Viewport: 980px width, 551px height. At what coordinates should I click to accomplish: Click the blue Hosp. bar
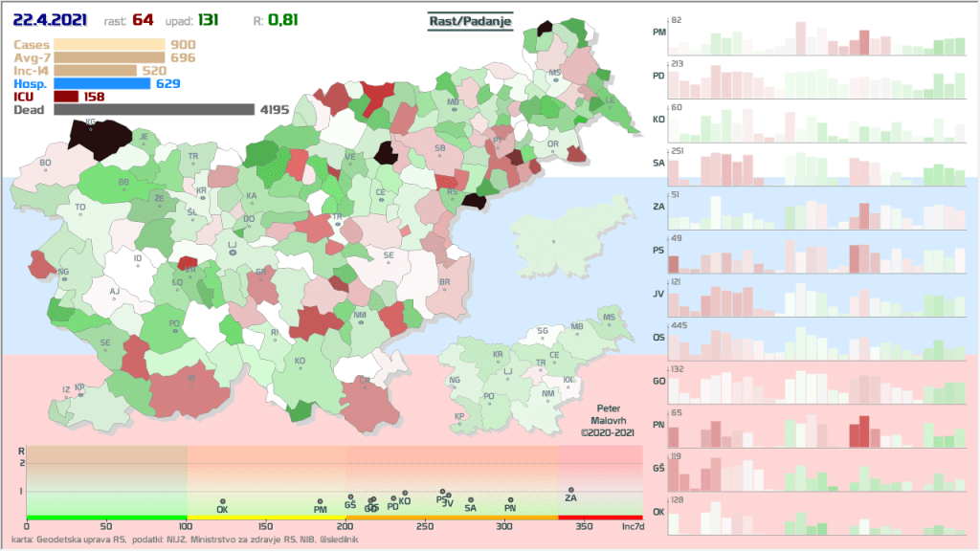(102, 83)
